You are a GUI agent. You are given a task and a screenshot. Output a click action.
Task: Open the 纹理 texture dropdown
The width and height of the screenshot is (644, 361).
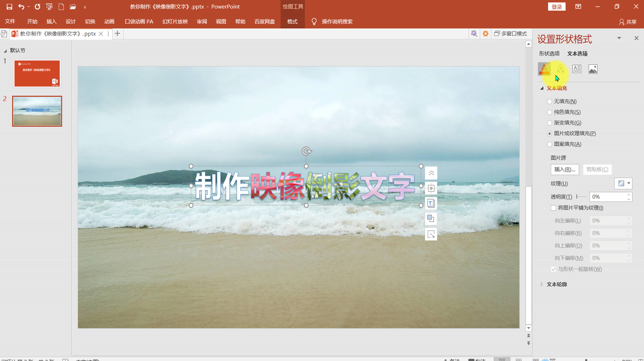623,183
